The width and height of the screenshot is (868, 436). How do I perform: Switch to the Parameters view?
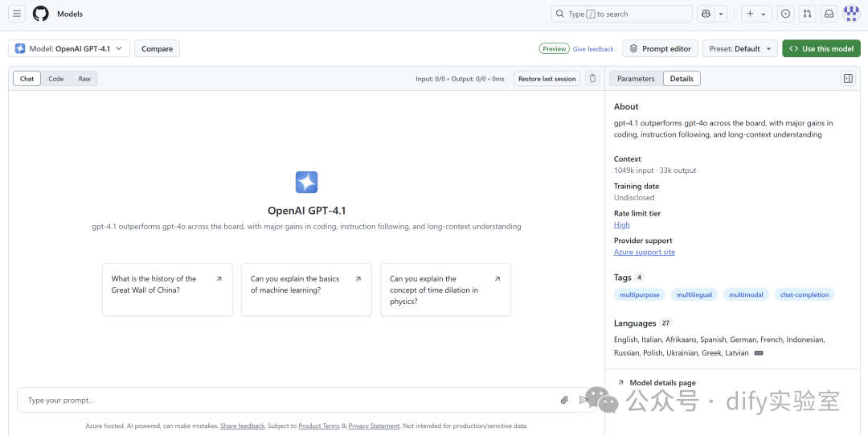point(636,79)
